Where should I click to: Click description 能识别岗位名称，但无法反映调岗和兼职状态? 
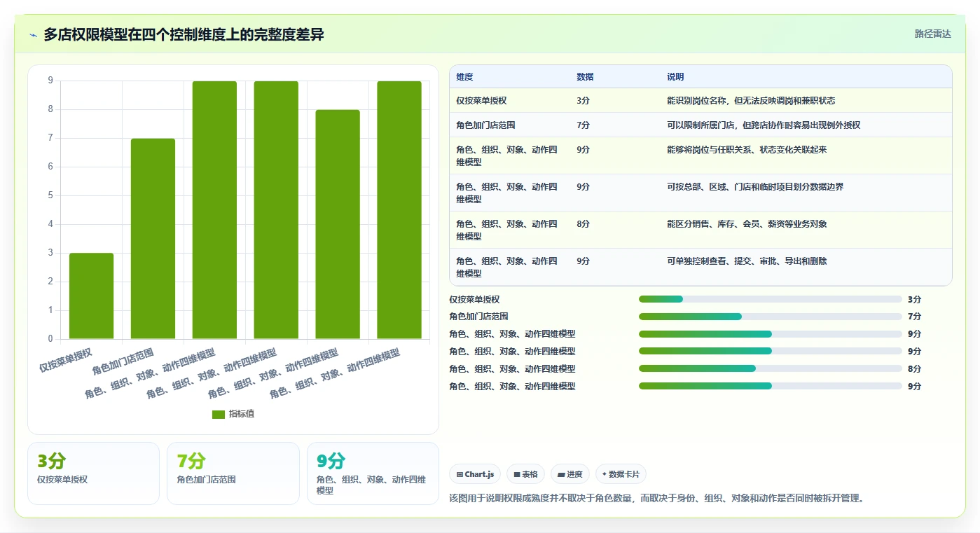tap(751, 101)
